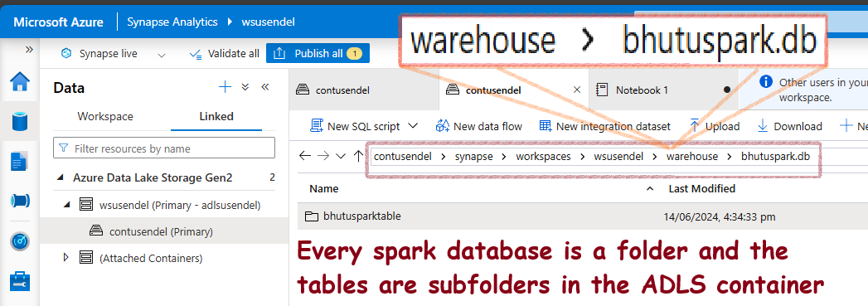Close the active contusendel tab
The height and width of the screenshot is (306, 868).
coord(577,90)
